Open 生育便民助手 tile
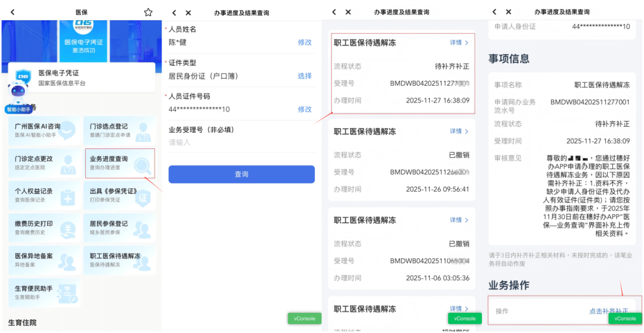 44,292
